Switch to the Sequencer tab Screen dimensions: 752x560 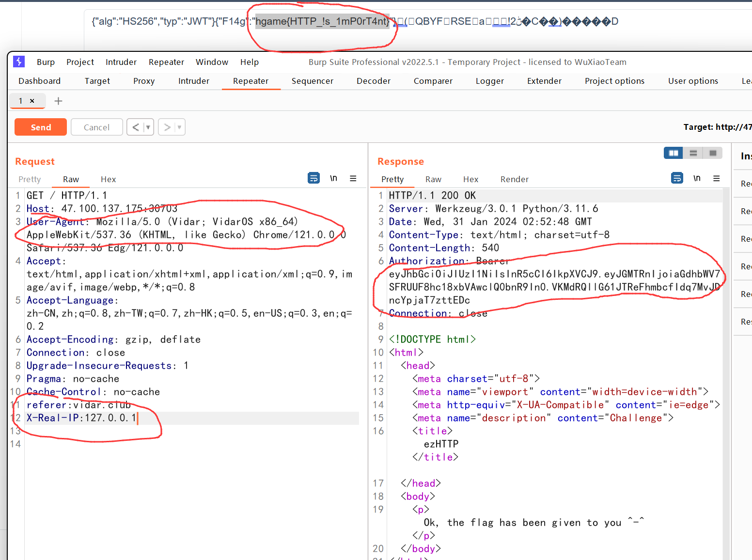click(313, 81)
